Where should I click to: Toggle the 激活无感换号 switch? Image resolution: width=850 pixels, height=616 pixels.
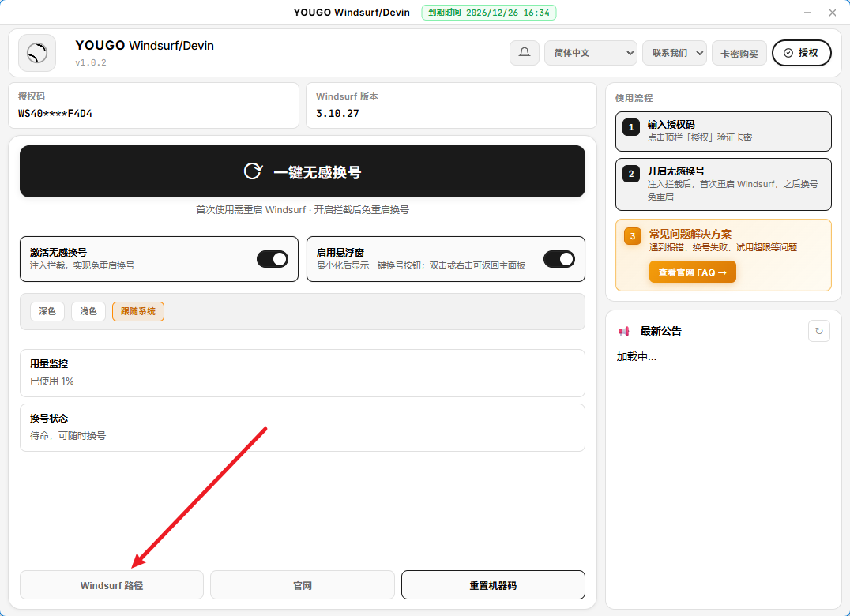pos(273,259)
